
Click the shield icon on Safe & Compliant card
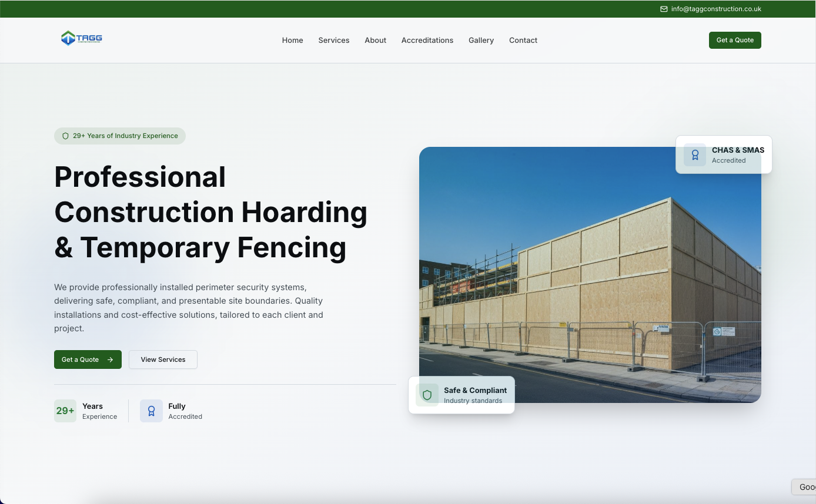(427, 395)
